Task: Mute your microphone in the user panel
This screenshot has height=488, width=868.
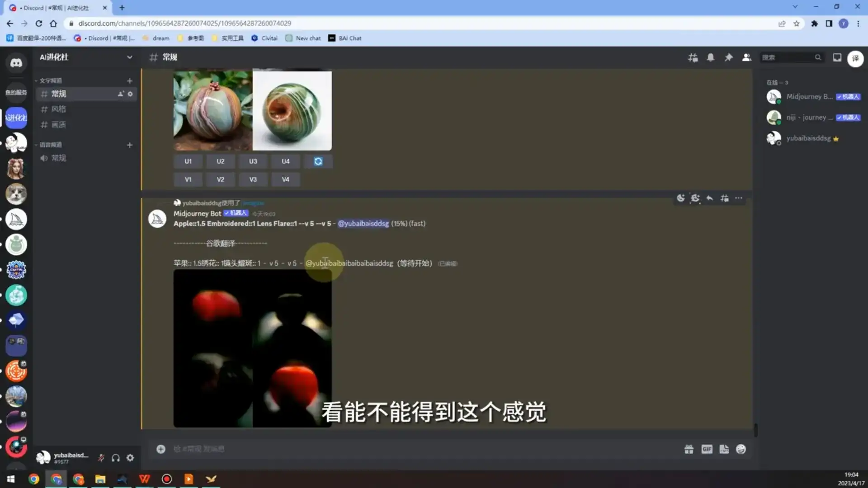Action: pyautogui.click(x=101, y=457)
